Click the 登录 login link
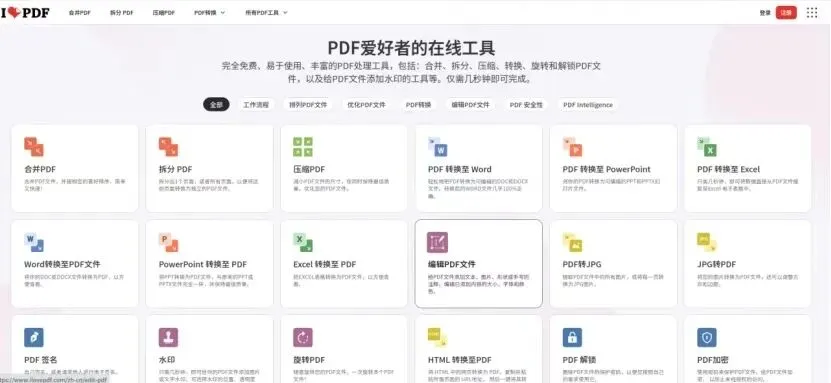Screen dimensions: 831x383 (765, 13)
